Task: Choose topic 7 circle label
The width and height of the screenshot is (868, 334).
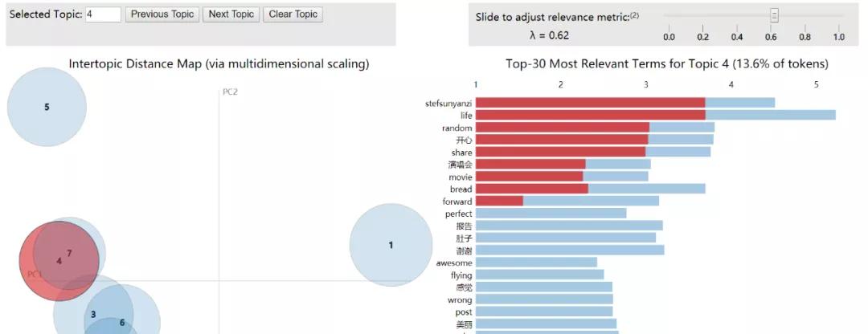Action: (x=69, y=253)
